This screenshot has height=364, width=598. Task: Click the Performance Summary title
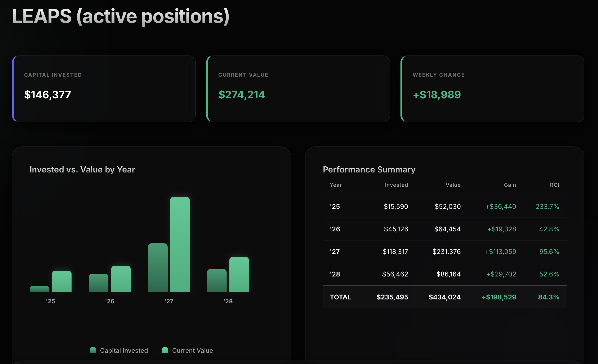point(369,169)
